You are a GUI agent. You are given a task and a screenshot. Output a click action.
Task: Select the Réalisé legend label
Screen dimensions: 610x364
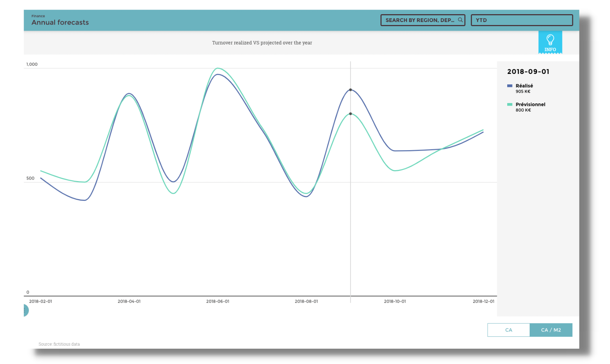click(x=524, y=86)
